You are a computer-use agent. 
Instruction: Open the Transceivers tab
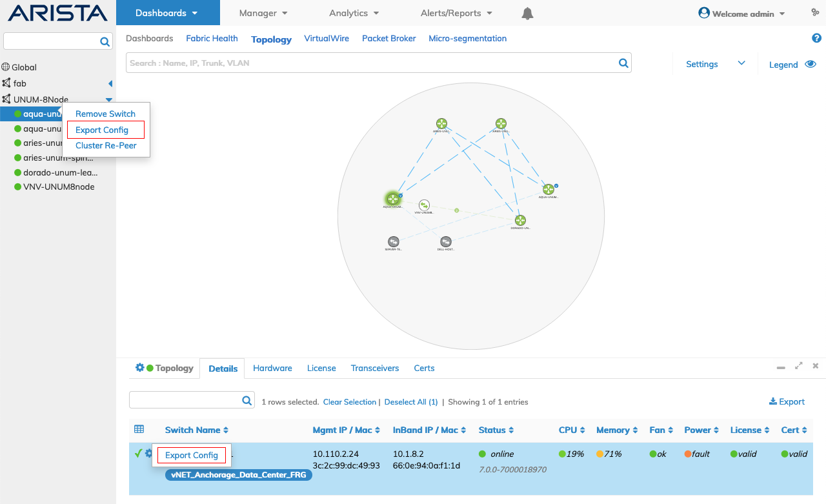(x=375, y=368)
